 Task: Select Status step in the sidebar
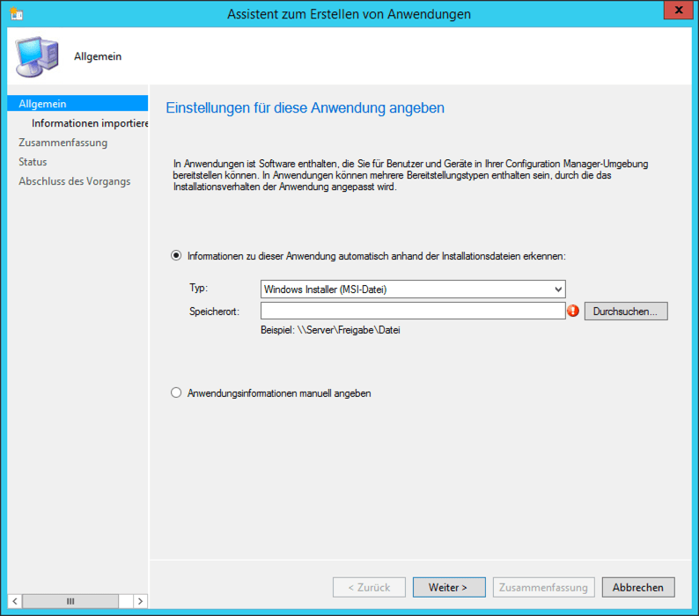point(33,162)
